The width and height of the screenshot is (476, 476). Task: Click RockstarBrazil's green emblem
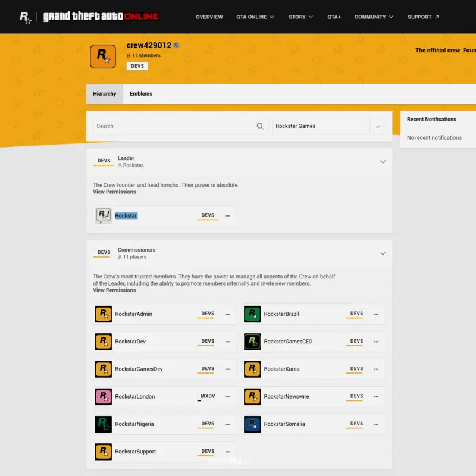coord(252,314)
